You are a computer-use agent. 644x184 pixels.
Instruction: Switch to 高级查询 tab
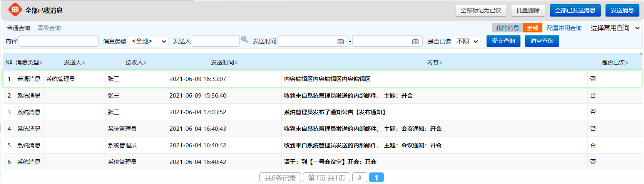pyautogui.click(x=49, y=28)
